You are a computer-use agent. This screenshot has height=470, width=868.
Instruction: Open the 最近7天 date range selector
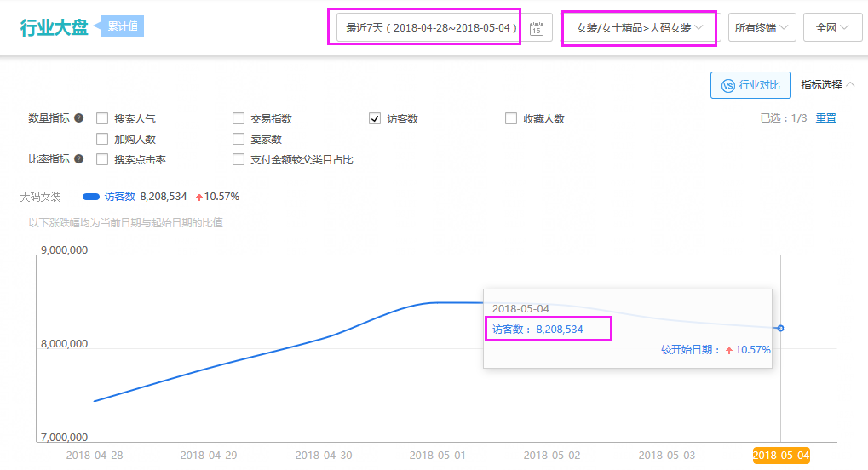point(430,28)
